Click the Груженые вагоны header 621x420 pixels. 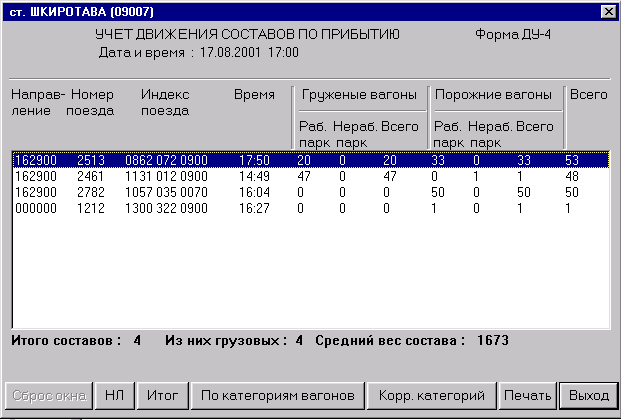tap(359, 95)
